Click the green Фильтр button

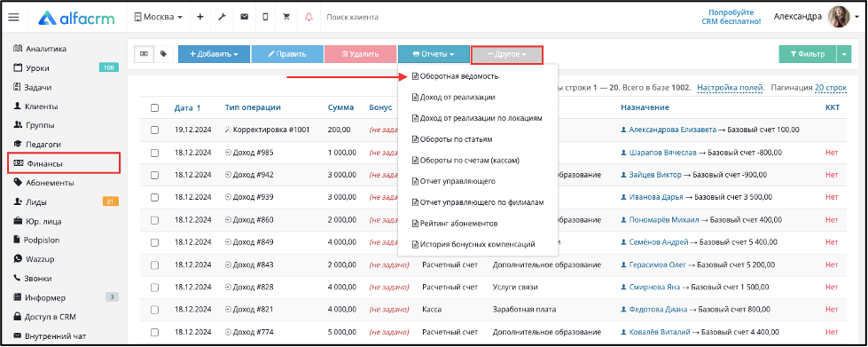(808, 54)
